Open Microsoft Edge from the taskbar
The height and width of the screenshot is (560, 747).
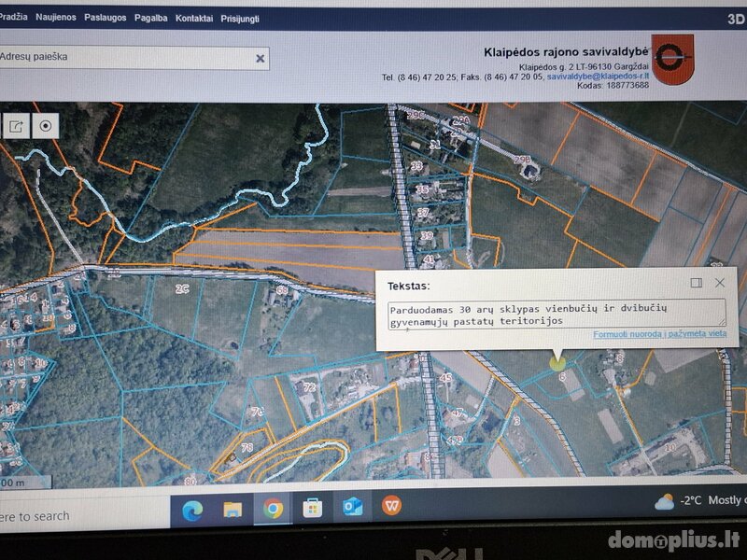pyautogui.click(x=192, y=510)
